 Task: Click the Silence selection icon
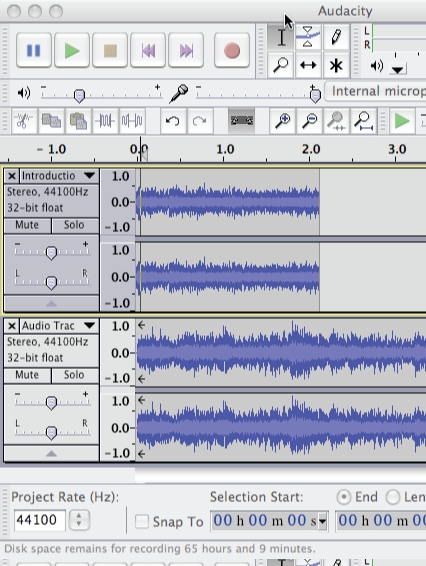pyautogui.click(x=132, y=121)
